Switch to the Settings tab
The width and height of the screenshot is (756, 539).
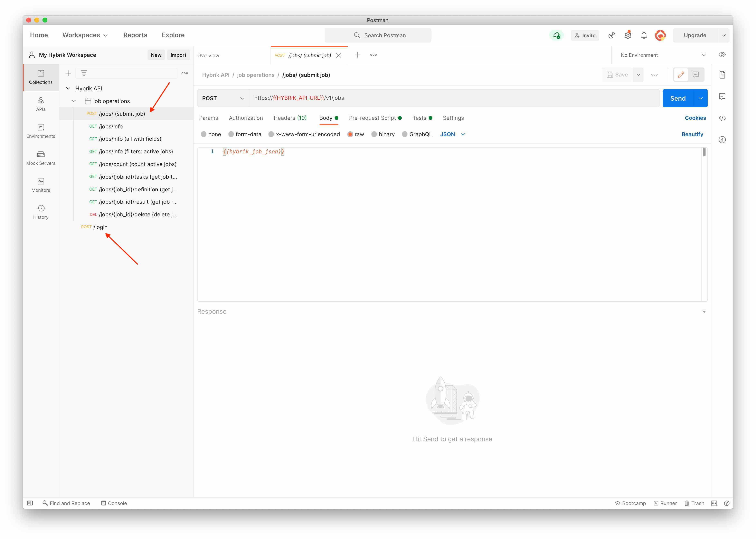(453, 118)
